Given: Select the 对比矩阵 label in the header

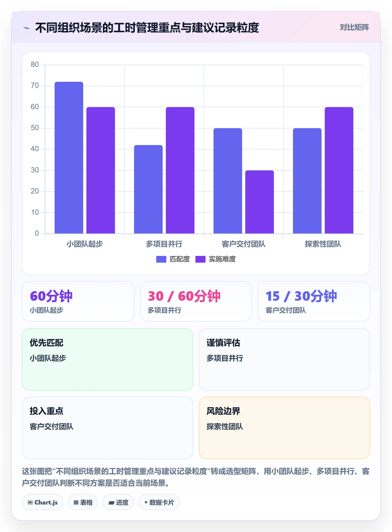Looking at the screenshot, I should coord(354,27).
